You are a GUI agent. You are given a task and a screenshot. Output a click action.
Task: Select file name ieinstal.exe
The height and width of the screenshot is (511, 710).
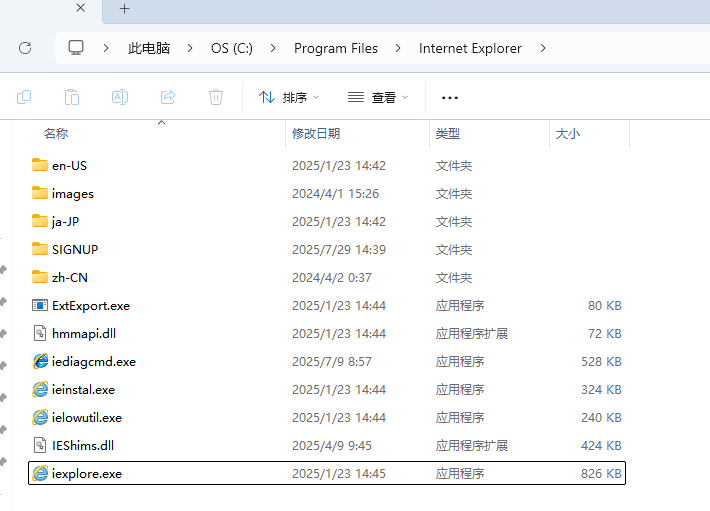point(83,390)
